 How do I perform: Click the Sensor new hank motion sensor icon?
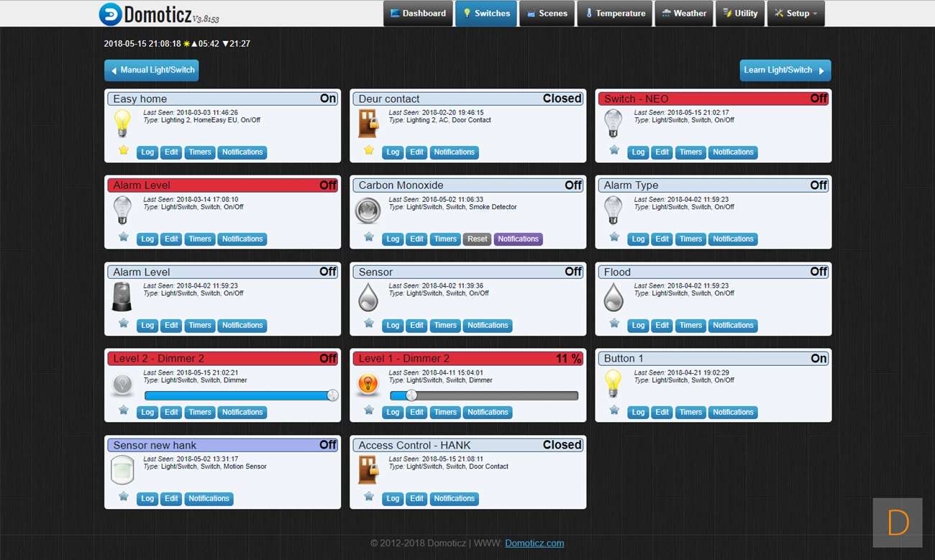(x=122, y=469)
